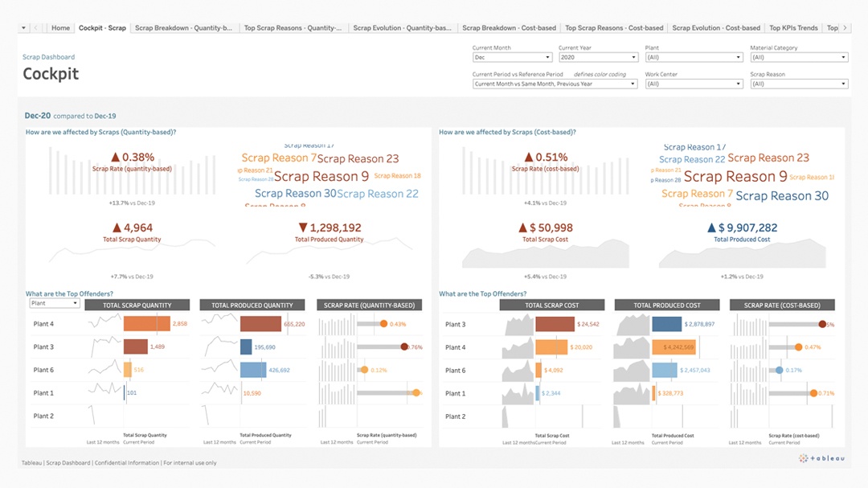The image size is (868, 488).
Task: Open the Plant dimension selector above offenders
Action: pos(55,303)
